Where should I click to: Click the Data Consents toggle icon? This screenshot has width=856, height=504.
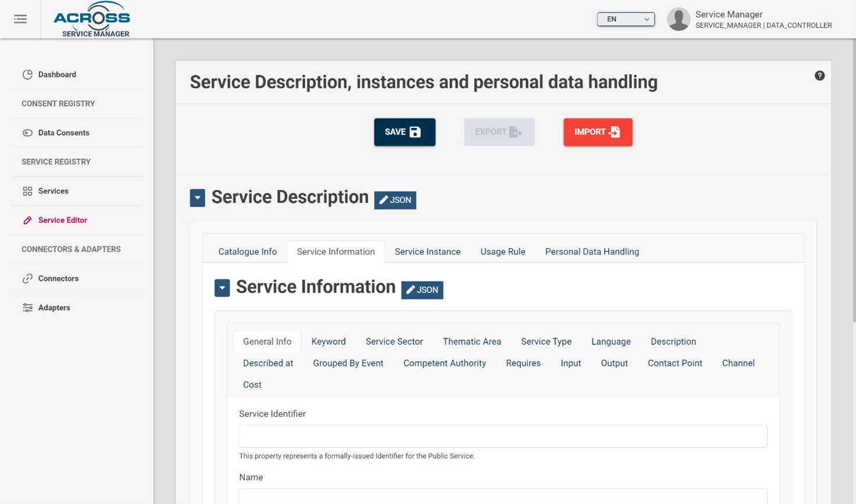point(27,133)
